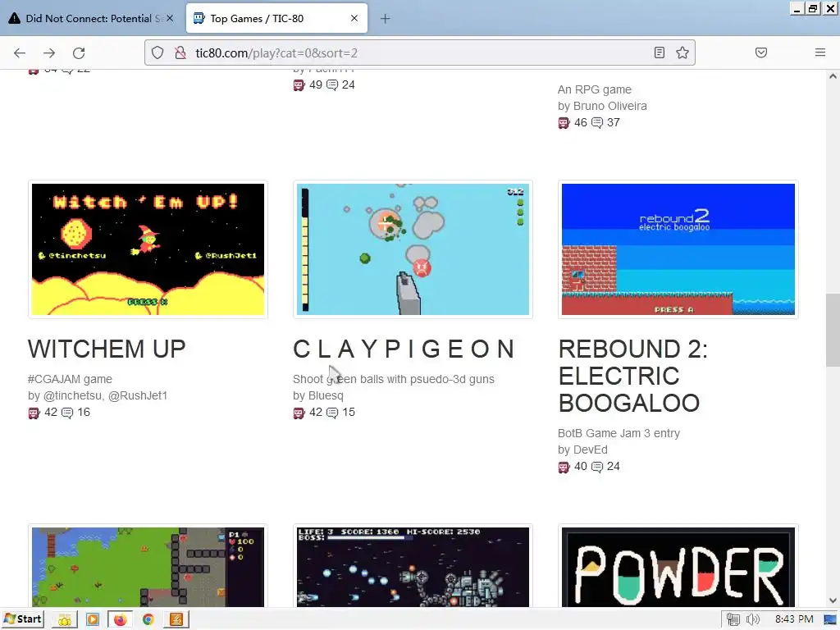Open the Clay Pigeon game thumbnail
The width and height of the screenshot is (840, 630).
[413, 249]
